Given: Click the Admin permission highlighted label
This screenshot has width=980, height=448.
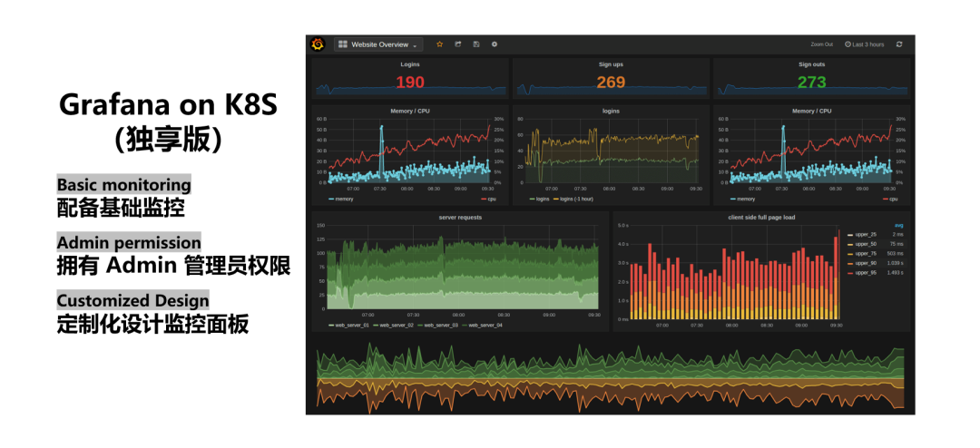Looking at the screenshot, I should pyautogui.click(x=130, y=242).
